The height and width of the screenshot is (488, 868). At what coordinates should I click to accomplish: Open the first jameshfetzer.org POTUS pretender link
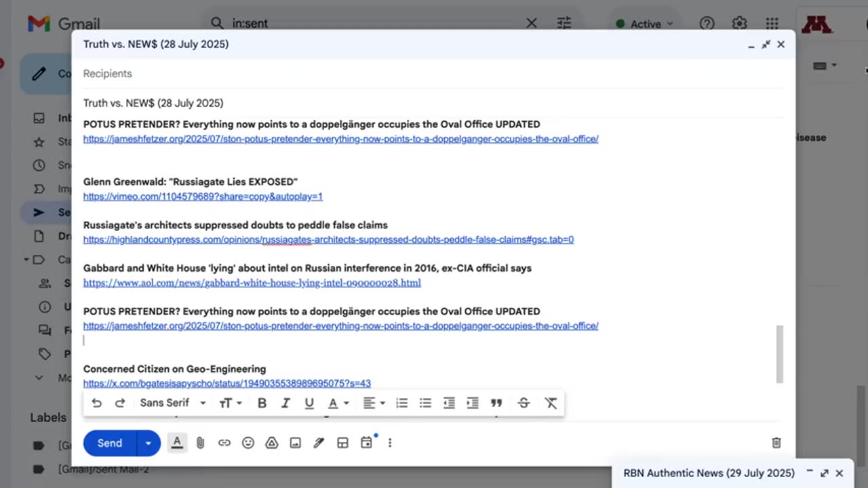(340, 139)
